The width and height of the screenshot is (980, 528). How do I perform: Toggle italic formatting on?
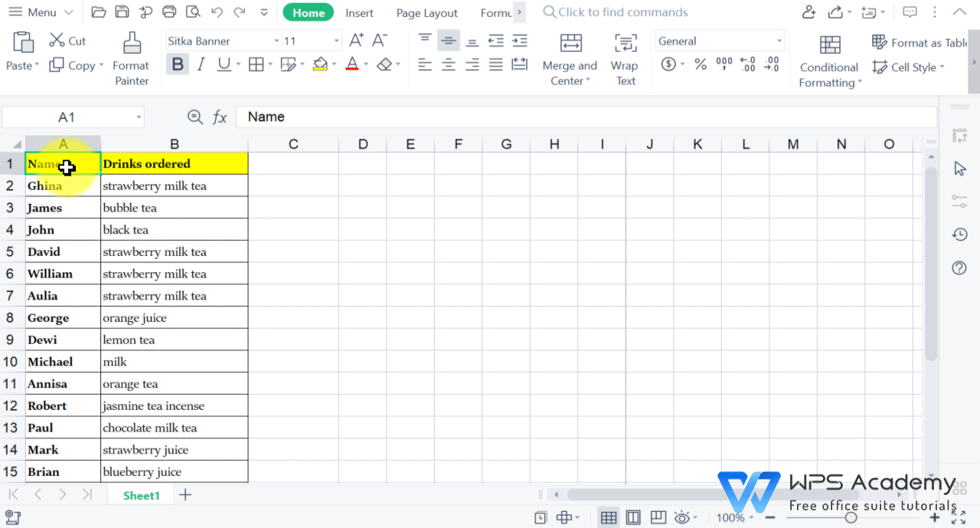click(x=200, y=64)
